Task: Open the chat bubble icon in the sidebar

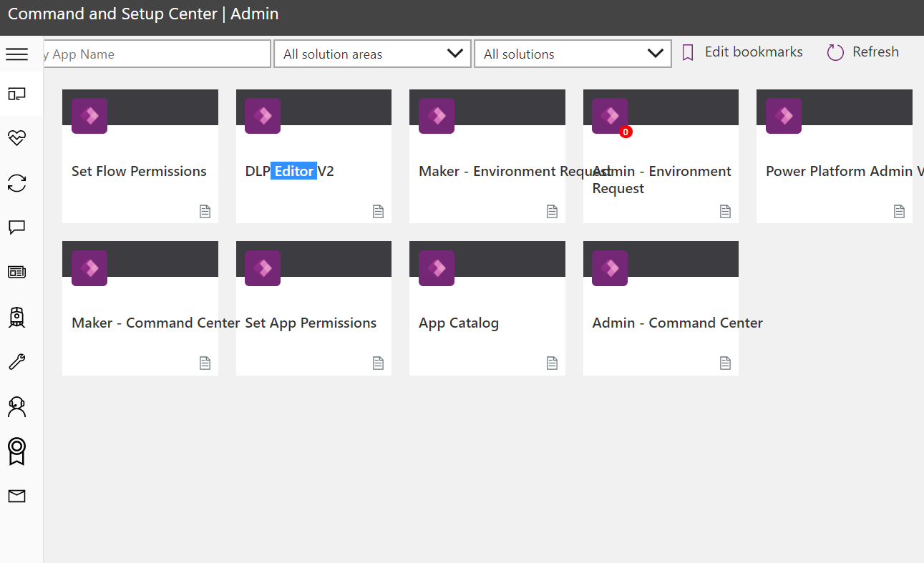Action: click(16, 227)
